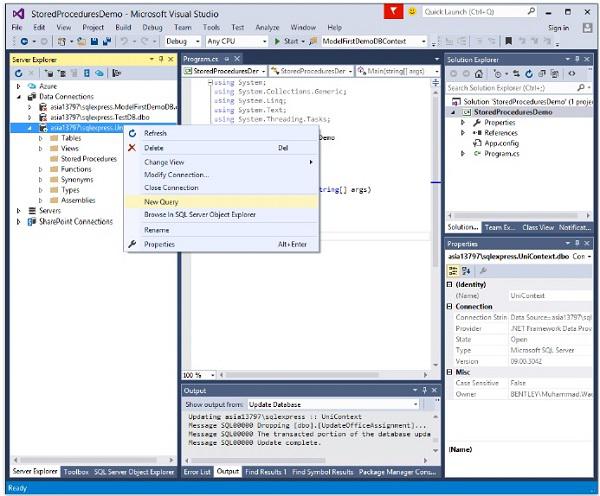Toggle pin on Output panel
This screenshot has height=496, width=600.
click(424, 390)
